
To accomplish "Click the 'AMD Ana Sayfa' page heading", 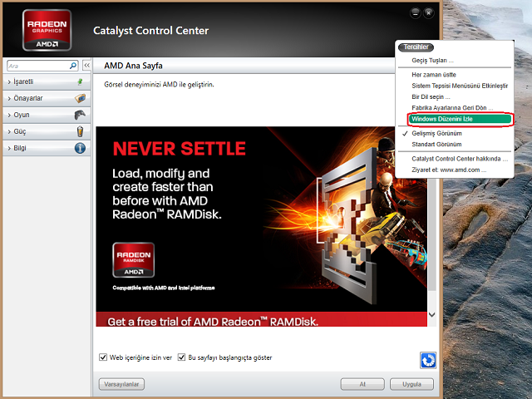I will point(133,66).
